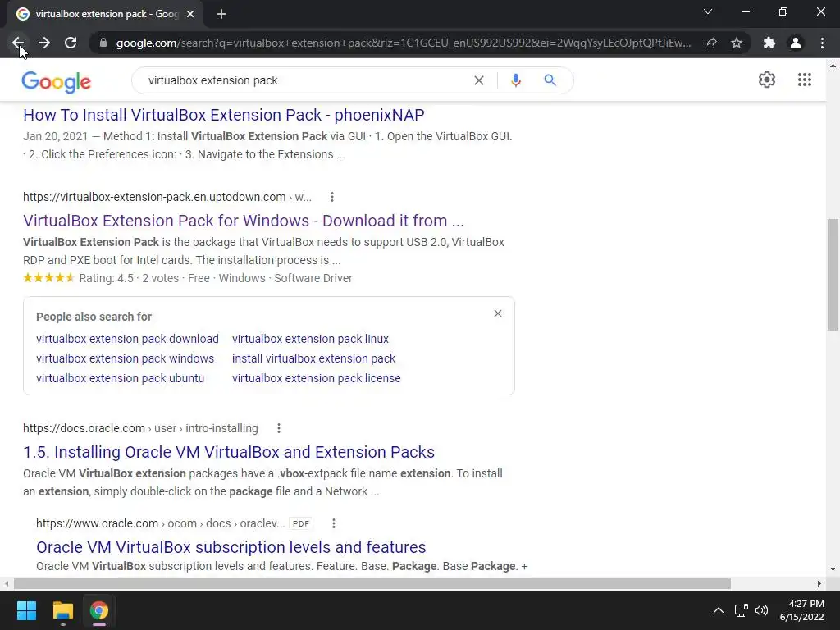
Task: Open the Google apps grid
Action: [804, 80]
